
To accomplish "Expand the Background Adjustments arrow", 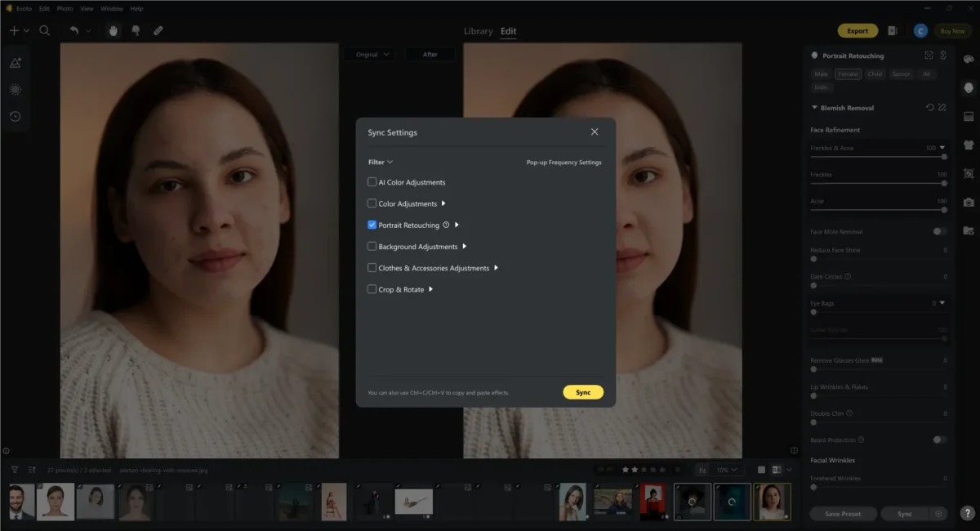I will tap(465, 247).
